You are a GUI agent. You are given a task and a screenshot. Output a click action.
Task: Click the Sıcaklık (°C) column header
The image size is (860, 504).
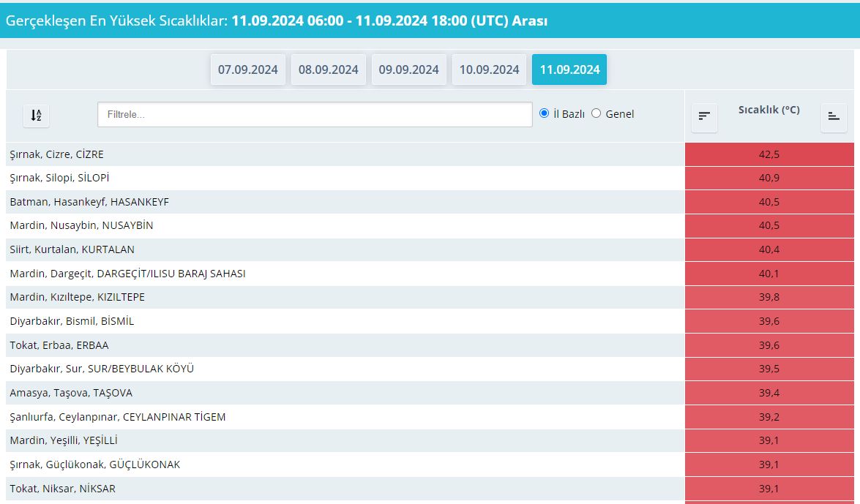coord(769,110)
